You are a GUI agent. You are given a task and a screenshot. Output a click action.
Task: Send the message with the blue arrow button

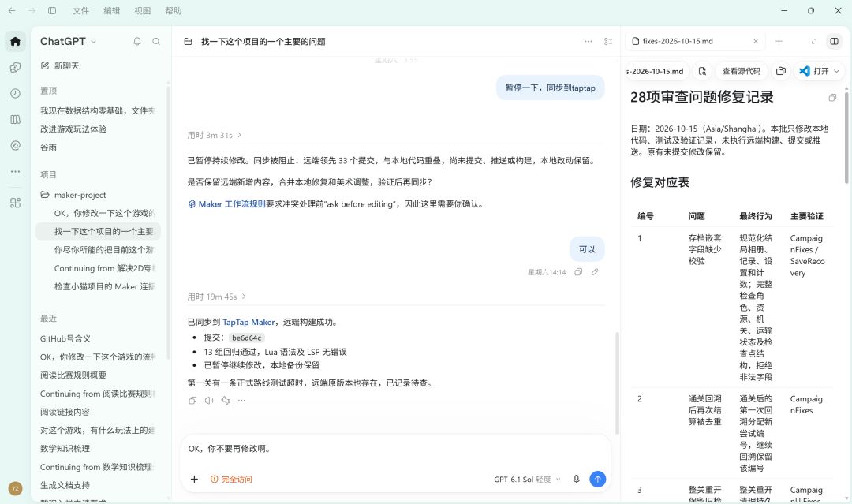597,479
